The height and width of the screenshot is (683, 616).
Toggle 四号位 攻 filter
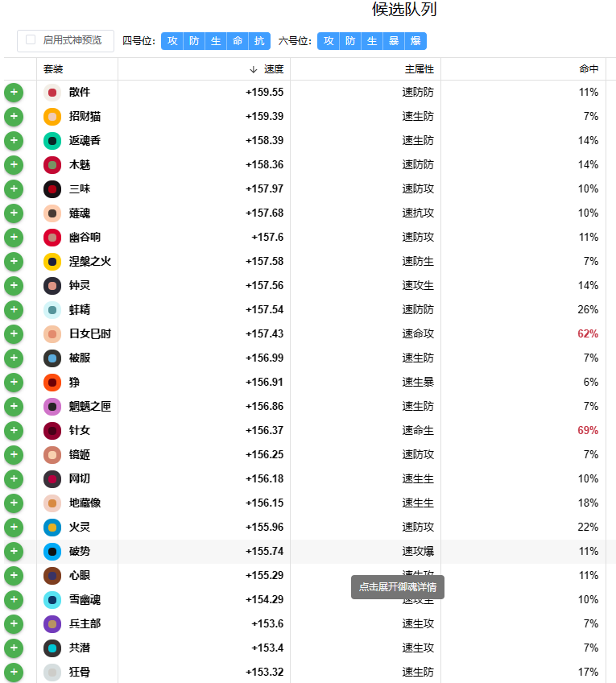click(172, 41)
